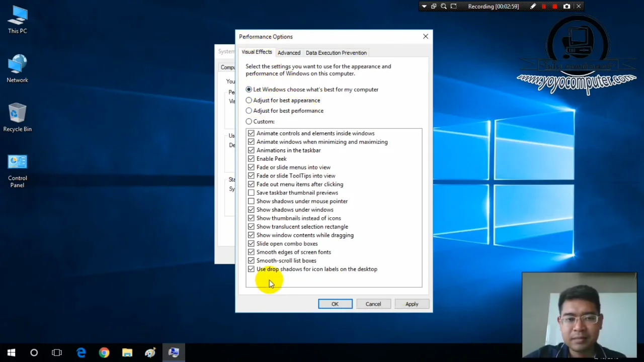Viewport: 644px width, 362px height.
Task: Click the region selection icon in the recorder
Action: [x=453, y=6]
